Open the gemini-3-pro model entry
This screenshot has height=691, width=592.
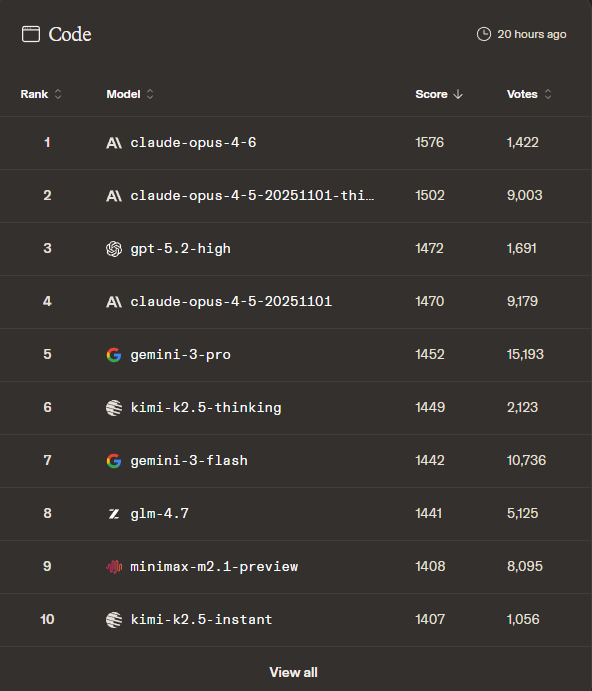pyautogui.click(x=180, y=355)
